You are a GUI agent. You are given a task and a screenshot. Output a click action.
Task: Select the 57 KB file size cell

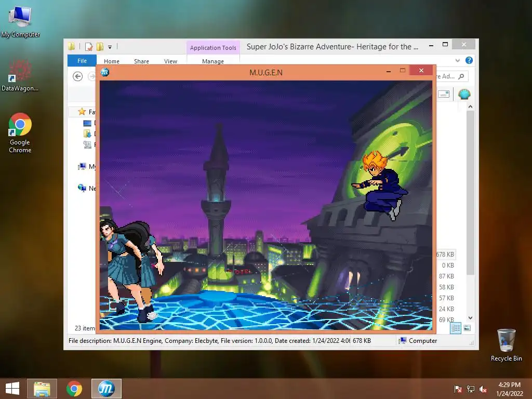pyautogui.click(x=446, y=298)
